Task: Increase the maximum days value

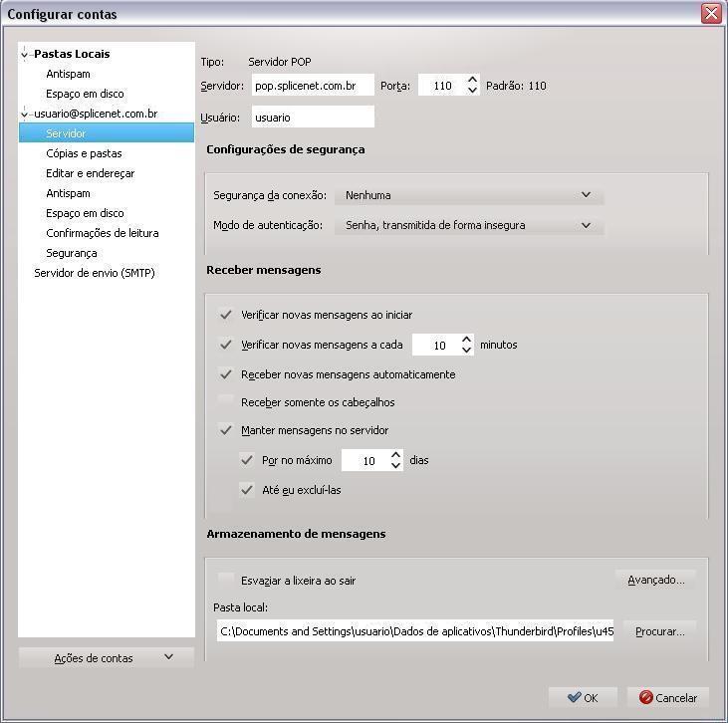Action: coord(396,455)
